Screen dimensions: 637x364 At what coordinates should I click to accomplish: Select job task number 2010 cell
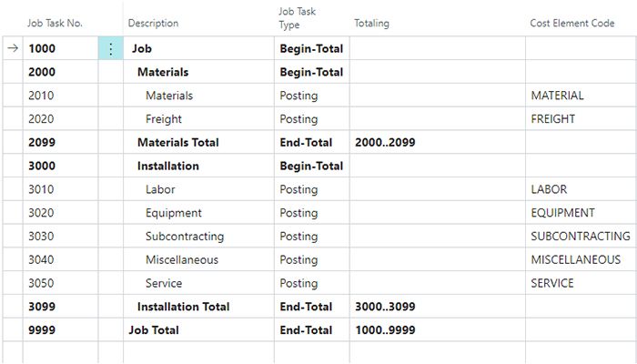[42, 96]
